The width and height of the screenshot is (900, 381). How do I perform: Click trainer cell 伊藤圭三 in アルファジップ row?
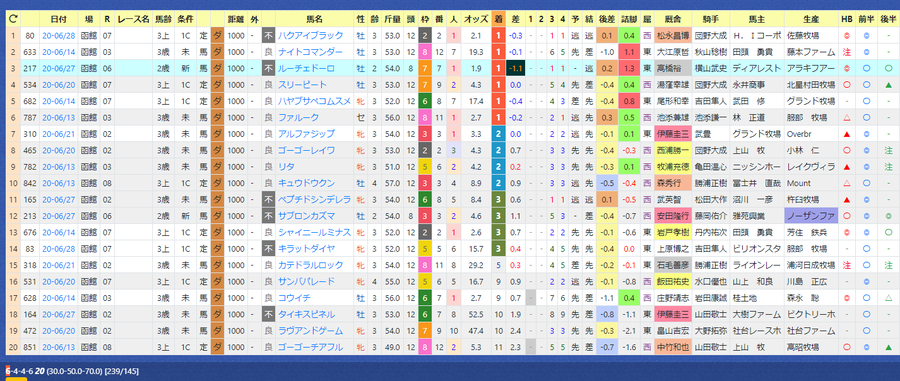672,134
